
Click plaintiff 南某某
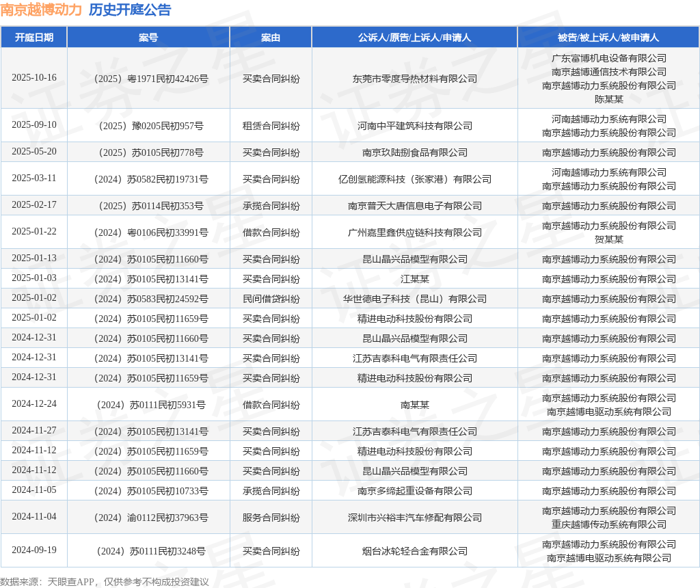point(414,405)
